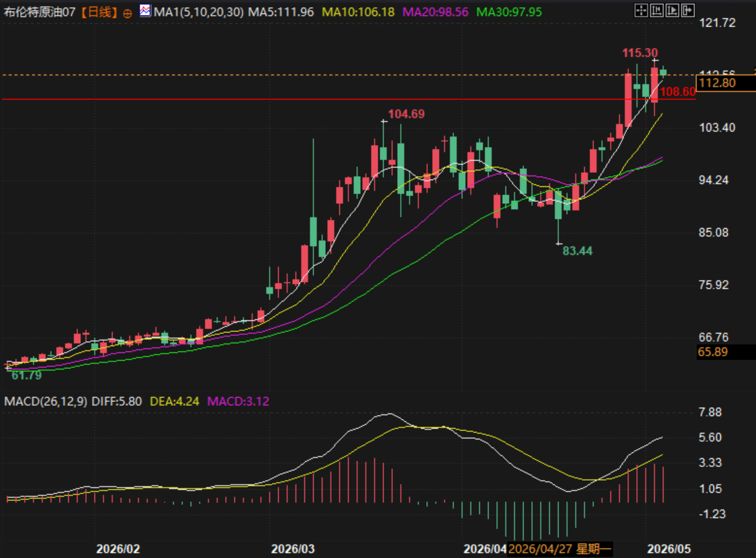The image size is (756, 558).
Task: Click the 121.72 price axis label
Action: click(717, 23)
